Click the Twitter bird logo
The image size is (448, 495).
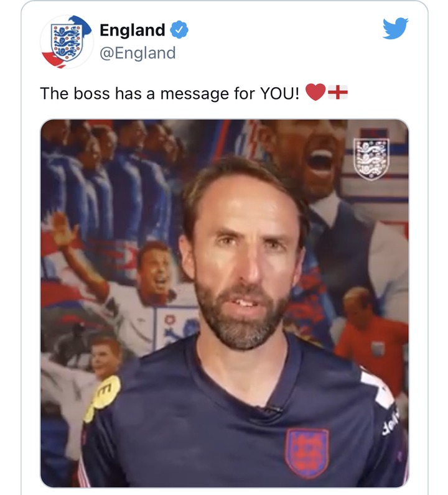(x=395, y=29)
